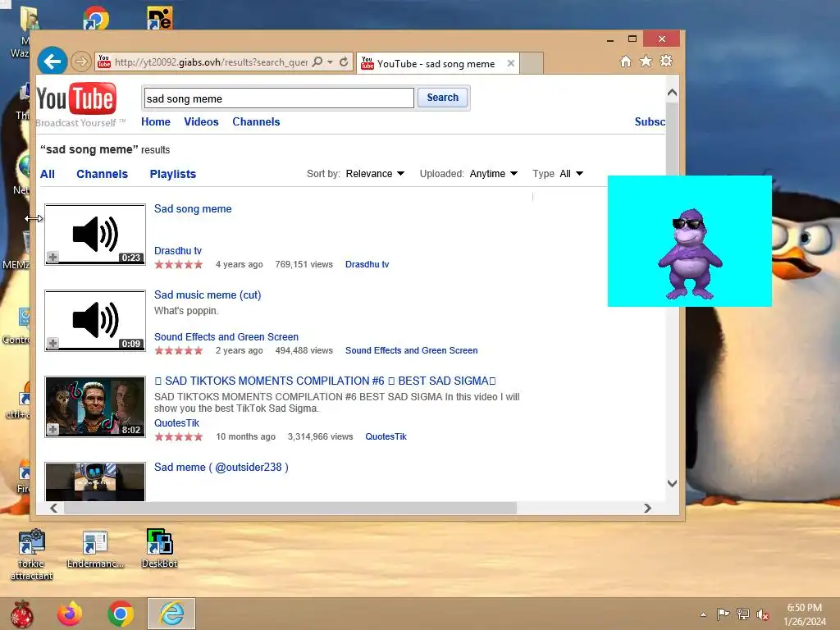Viewport: 840px width, 630px height.
Task: Open 'Sad meme ( @outsider238 )' title link
Action: (x=221, y=467)
